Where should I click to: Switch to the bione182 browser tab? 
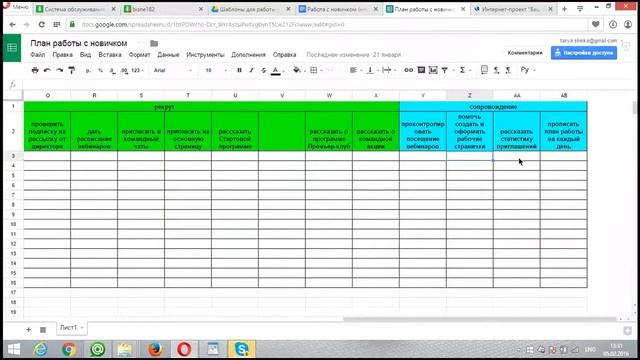(163, 9)
